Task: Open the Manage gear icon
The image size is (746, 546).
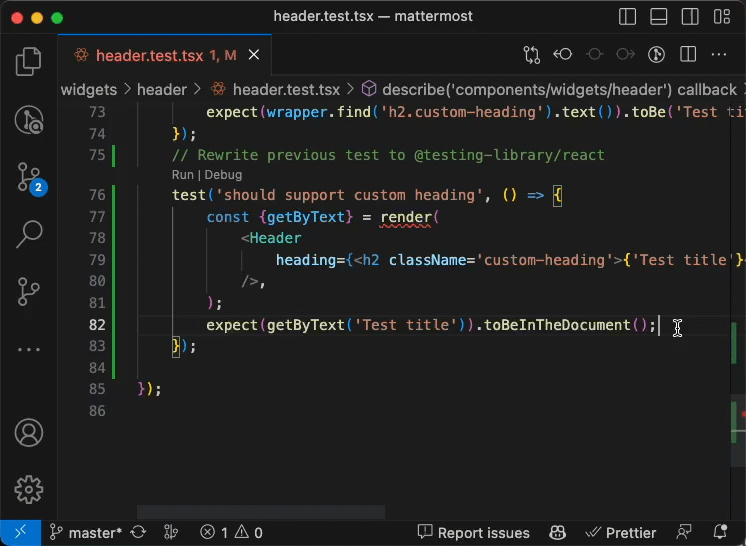Action: [x=29, y=489]
